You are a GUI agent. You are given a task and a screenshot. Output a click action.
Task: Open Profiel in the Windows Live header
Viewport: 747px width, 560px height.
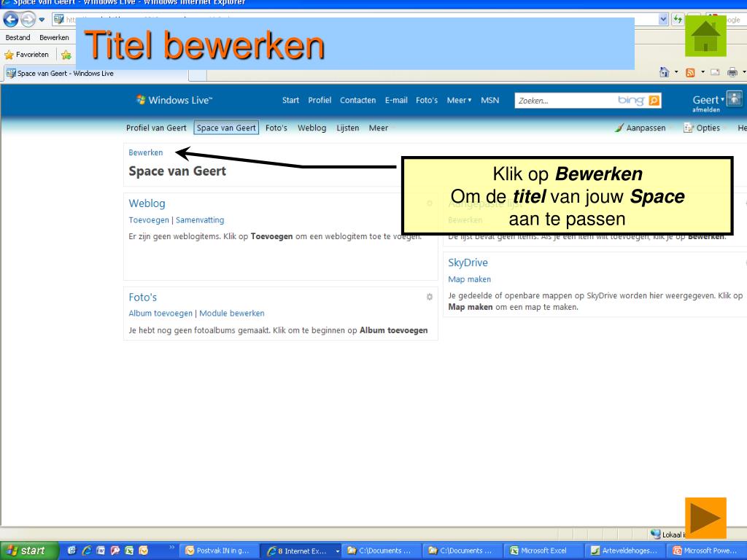tap(320, 100)
